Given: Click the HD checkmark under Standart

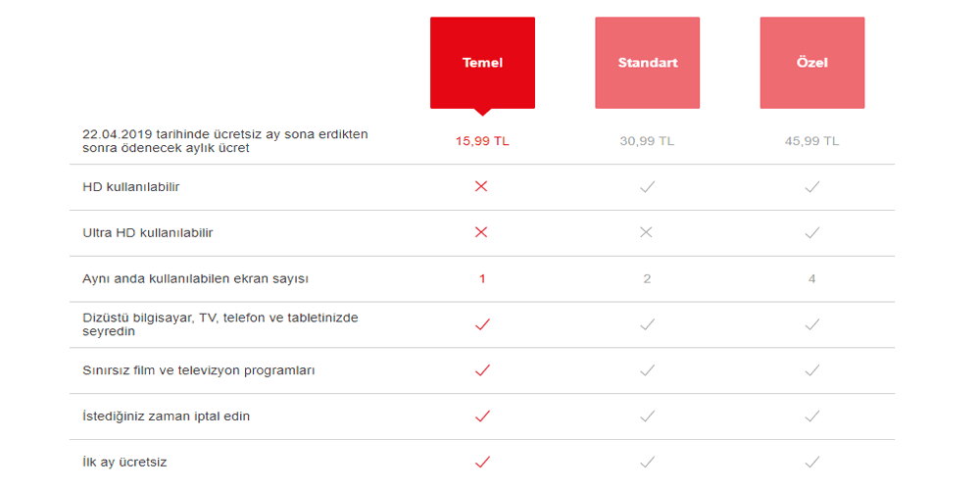Looking at the screenshot, I should coord(647,186).
